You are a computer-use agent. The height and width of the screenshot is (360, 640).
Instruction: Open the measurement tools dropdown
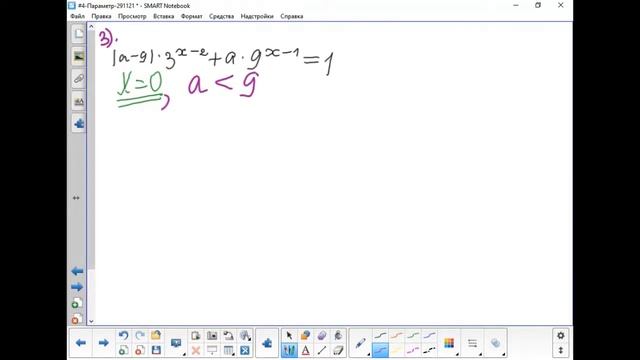[245, 336]
